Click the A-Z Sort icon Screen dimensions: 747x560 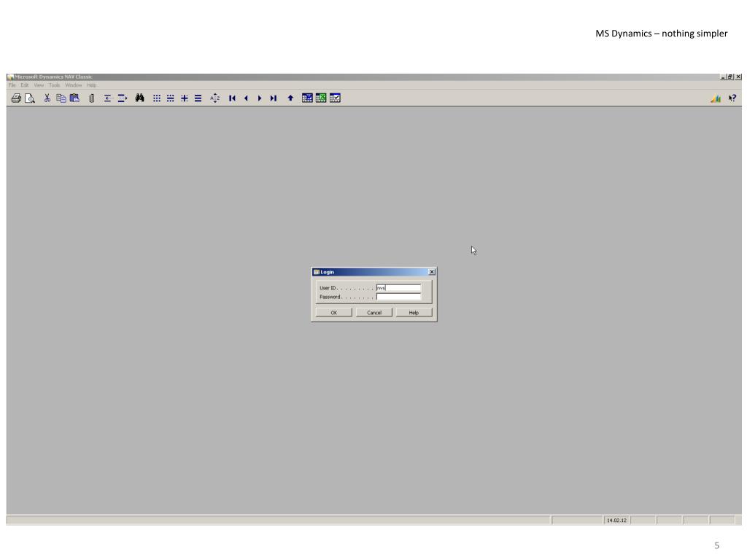(x=215, y=98)
